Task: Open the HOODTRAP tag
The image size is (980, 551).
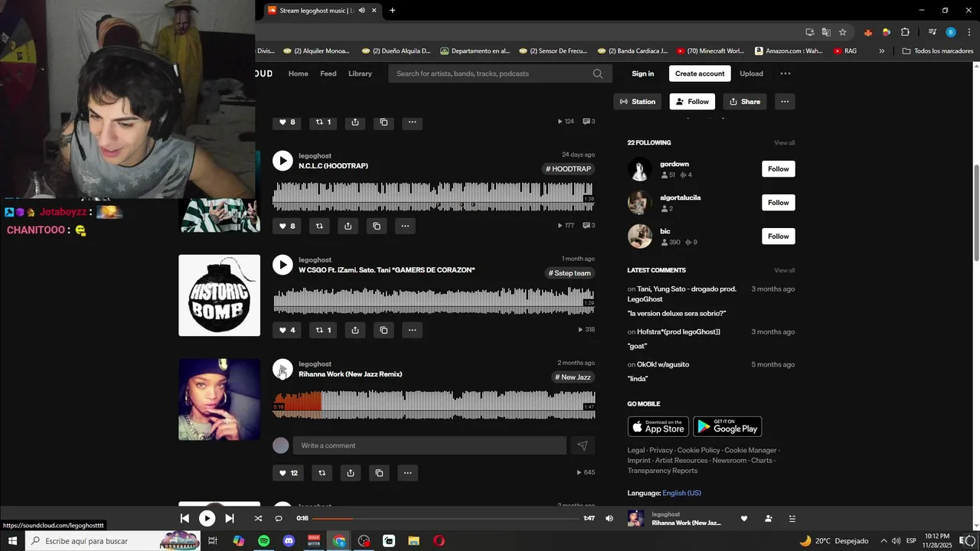Action: click(568, 169)
